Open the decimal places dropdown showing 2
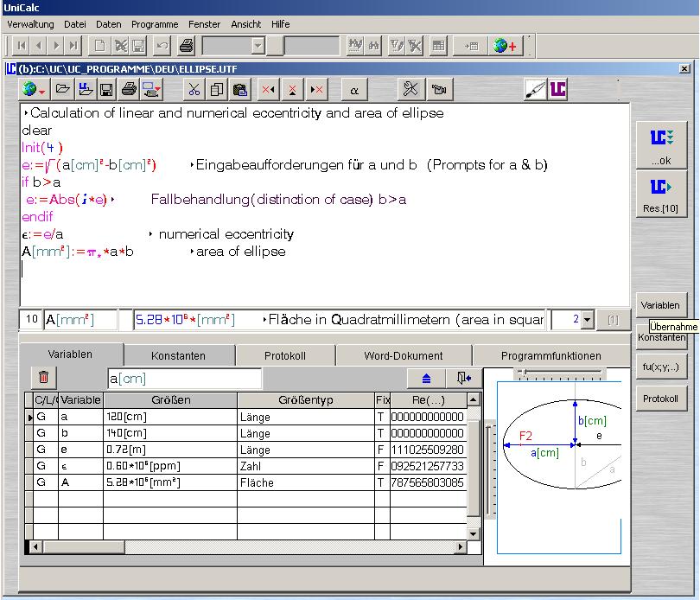700x600 pixels. tap(588, 320)
